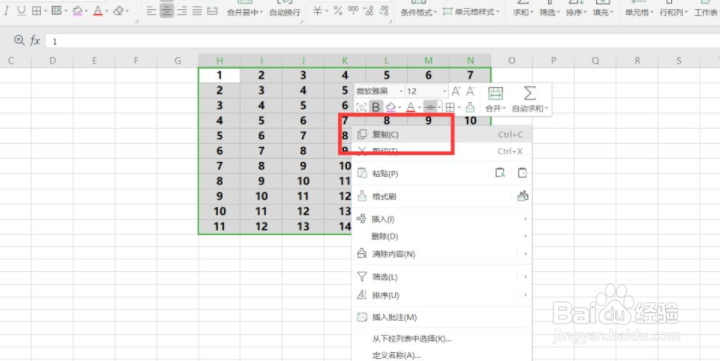Click the justify alignment icon in ribbon

pyautogui.click(x=197, y=11)
